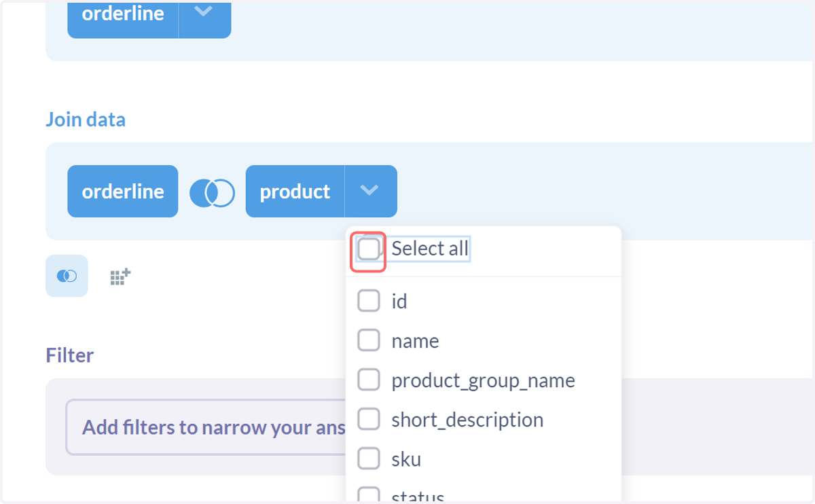Image resolution: width=815 pixels, height=504 pixels.
Task: Toggle the status column checkbox
Action: 369,495
